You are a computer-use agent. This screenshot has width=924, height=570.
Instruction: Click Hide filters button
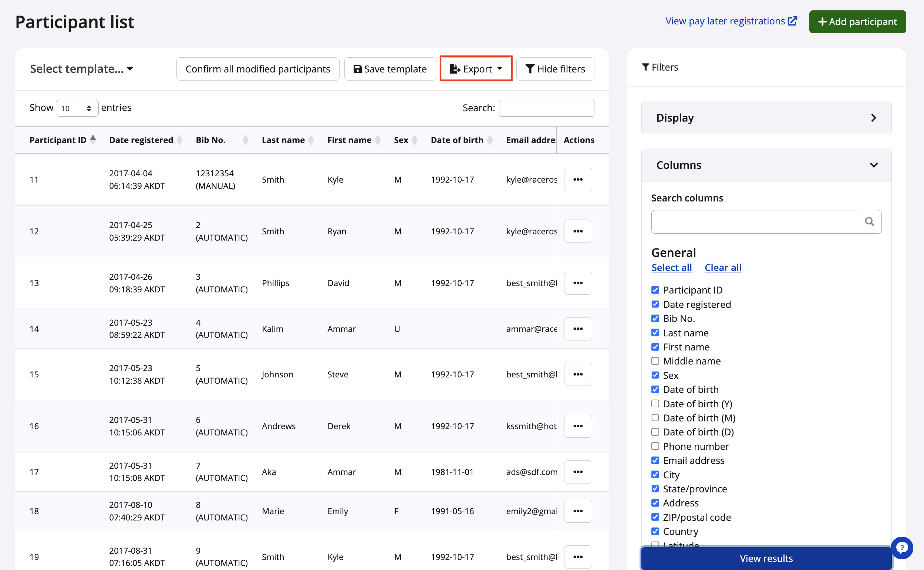[555, 69]
